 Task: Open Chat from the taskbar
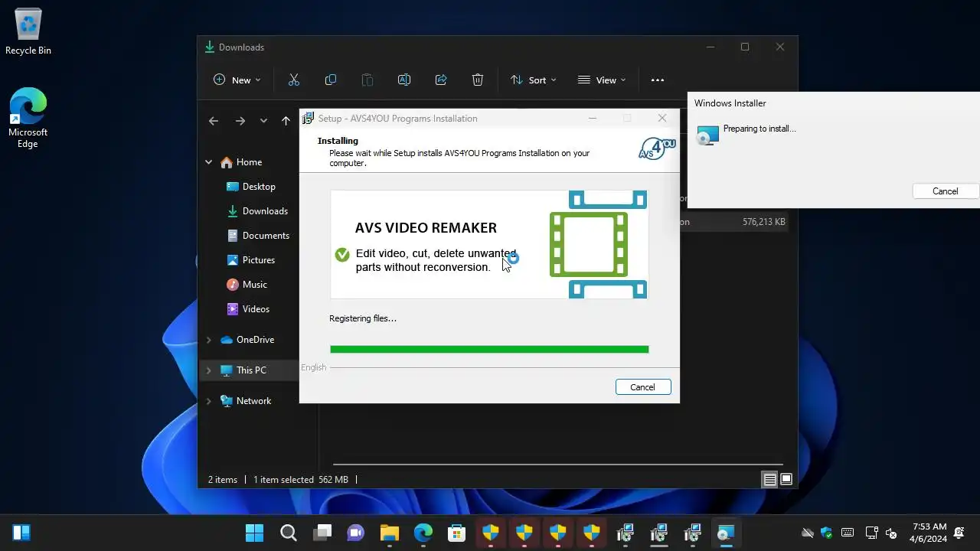pyautogui.click(x=356, y=533)
